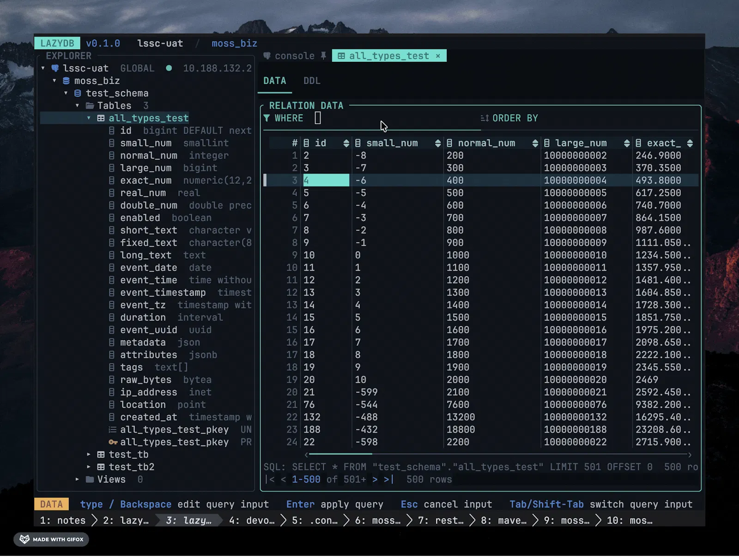Switch to the DATA tab

(x=275, y=81)
